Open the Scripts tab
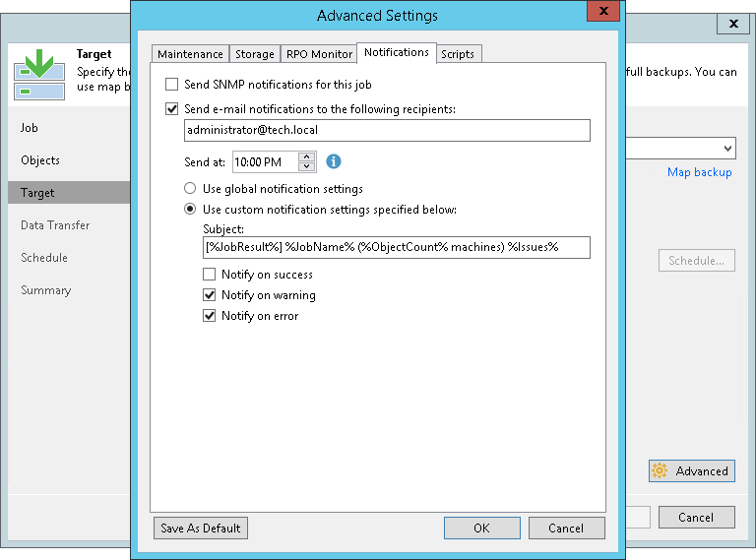The height and width of the screenshot is (560, 756). point(459,54)
